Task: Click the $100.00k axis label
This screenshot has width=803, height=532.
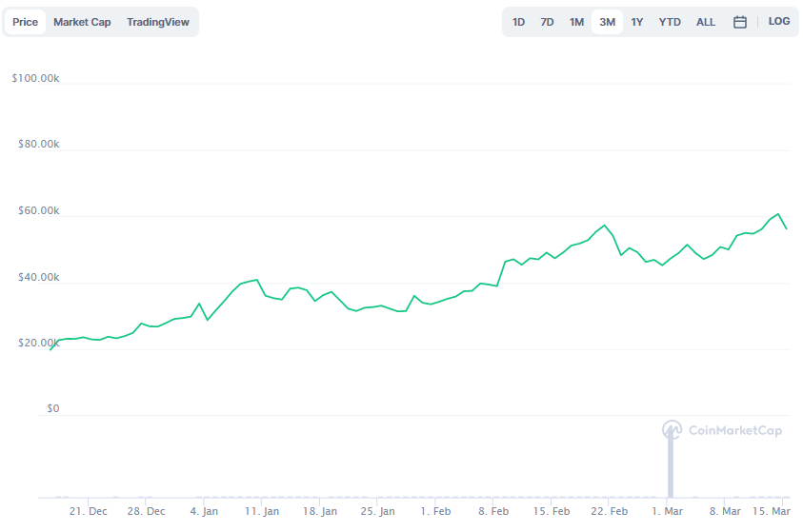Action: point(36,78)
